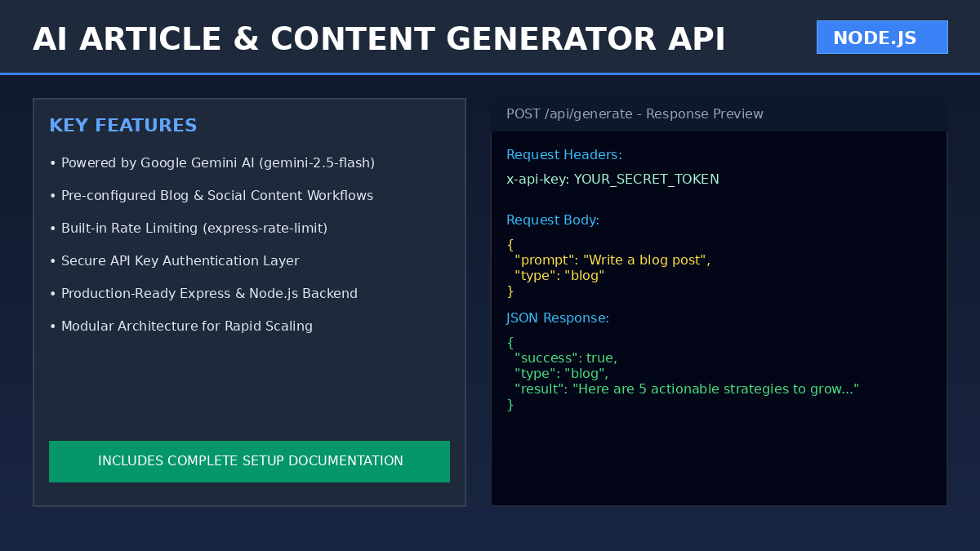Select the Secure API Key Authentication Layer line

point(174,261)
